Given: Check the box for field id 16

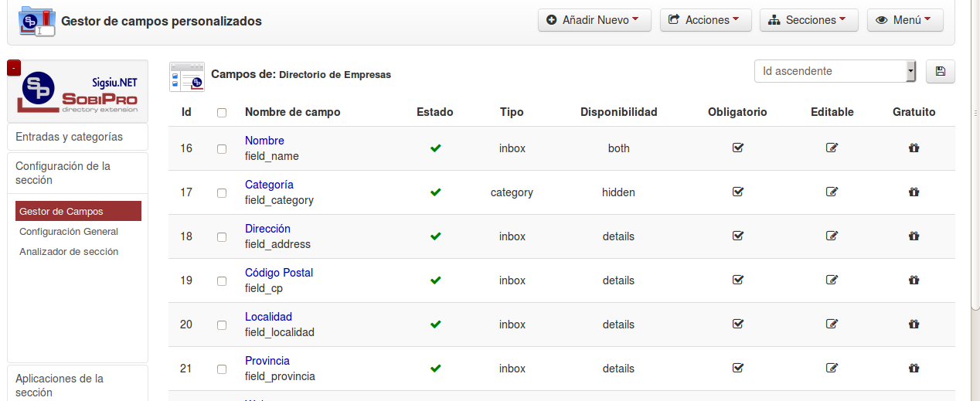Looking at the screenshot, I should coord(222,148).
